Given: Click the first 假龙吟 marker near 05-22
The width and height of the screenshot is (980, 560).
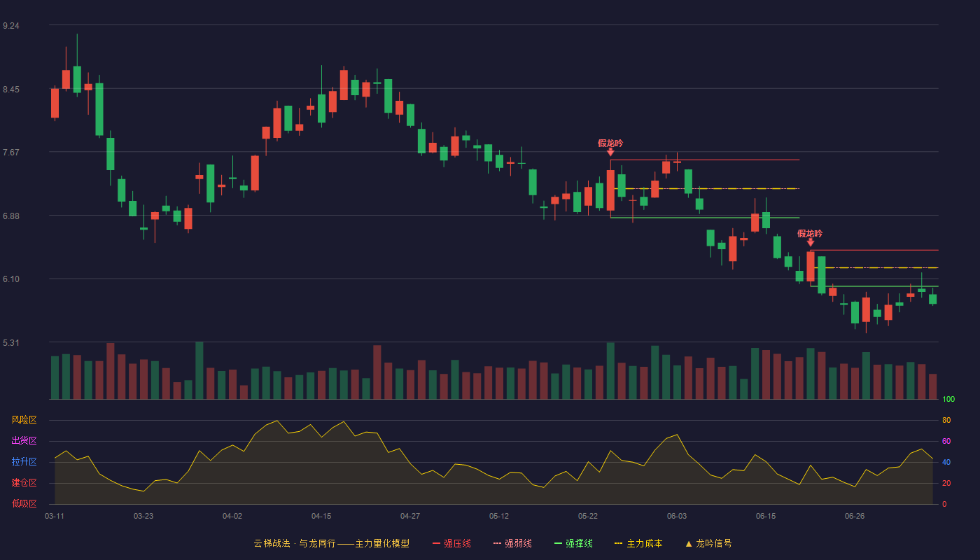Looking at the screenshot, I should tap(610, 143).
